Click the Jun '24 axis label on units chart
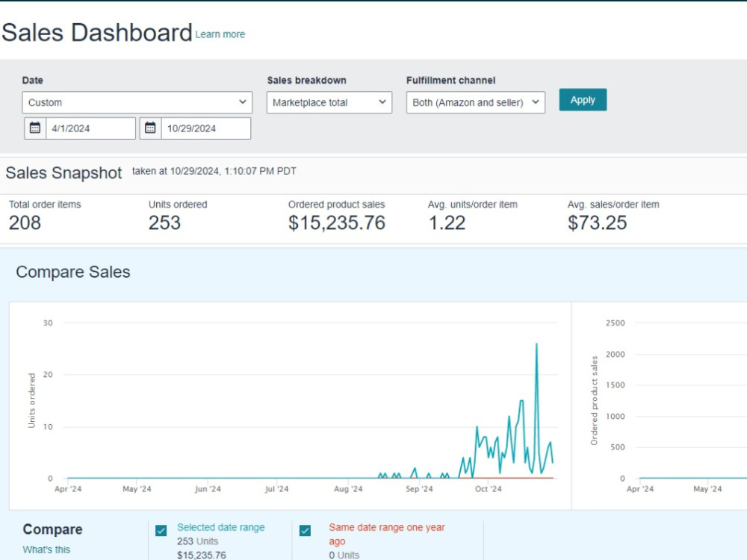Viewport: 747px width, 560px height. coord(208,488)
